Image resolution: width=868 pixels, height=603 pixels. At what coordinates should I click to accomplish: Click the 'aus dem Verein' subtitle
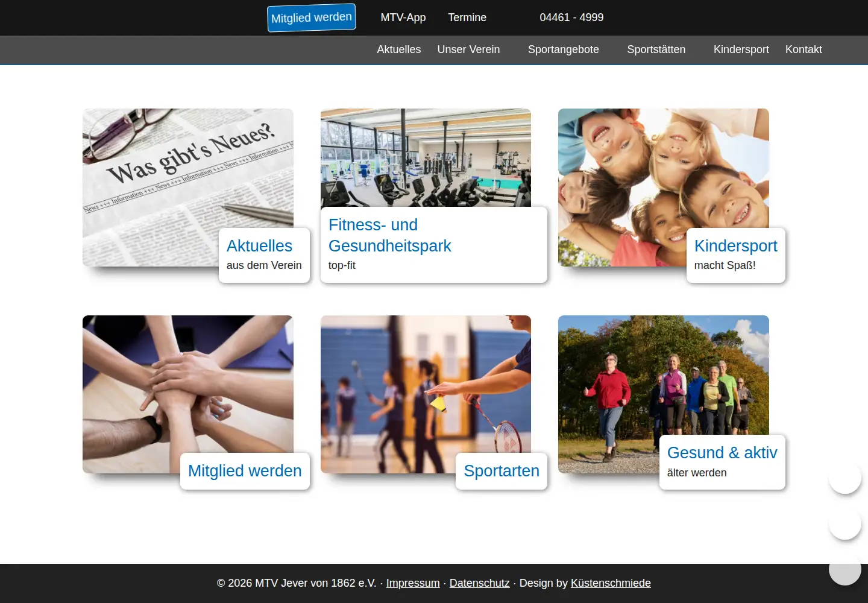[x=264, y=265]
